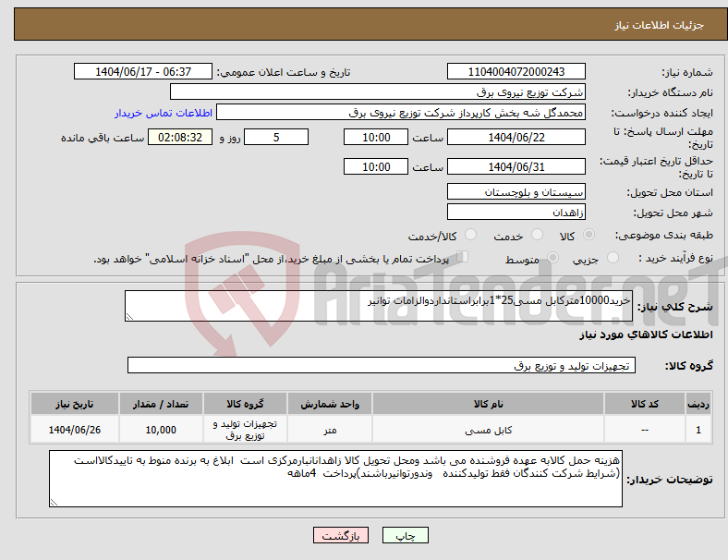Click the price validity date 1404/06/31 field
Image resolution: width=728 pixels, height=560 pixels.
(516, 166)
